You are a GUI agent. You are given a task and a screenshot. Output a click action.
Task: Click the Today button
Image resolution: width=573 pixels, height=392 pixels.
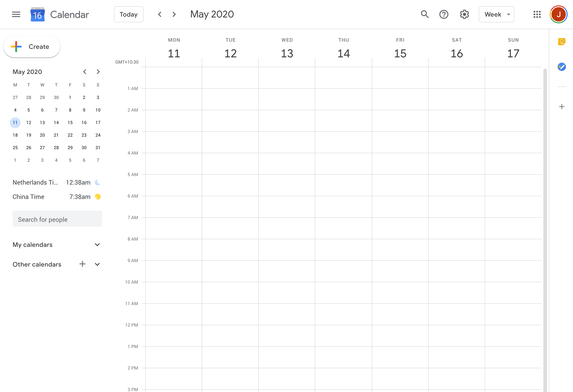128,14
